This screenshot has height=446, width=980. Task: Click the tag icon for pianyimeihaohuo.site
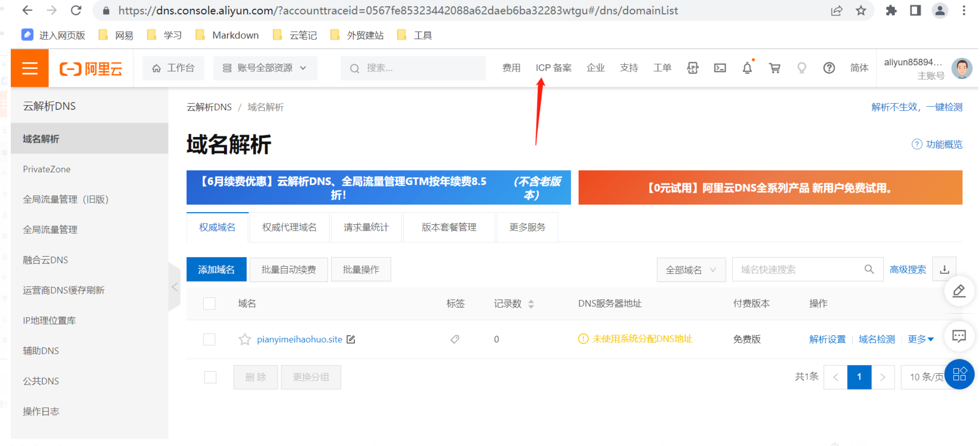pos(455,339)
